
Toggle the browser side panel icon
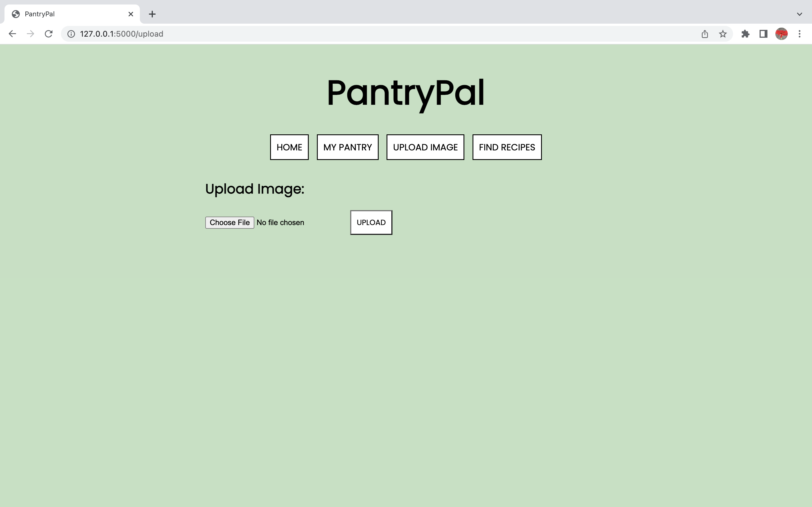coord(763,34)
